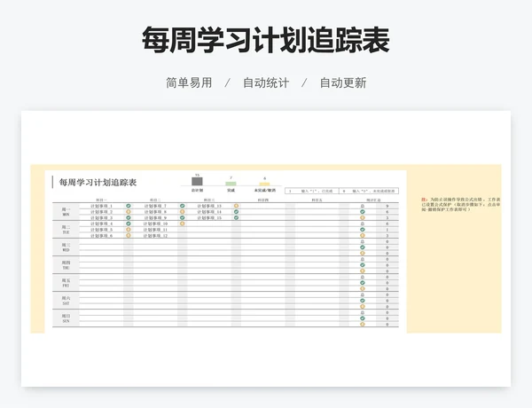This screenshot has height=408, width=532.
Task: Click the 周二 TUE row header
Action: pyautogui.click(x=66, y=230)
